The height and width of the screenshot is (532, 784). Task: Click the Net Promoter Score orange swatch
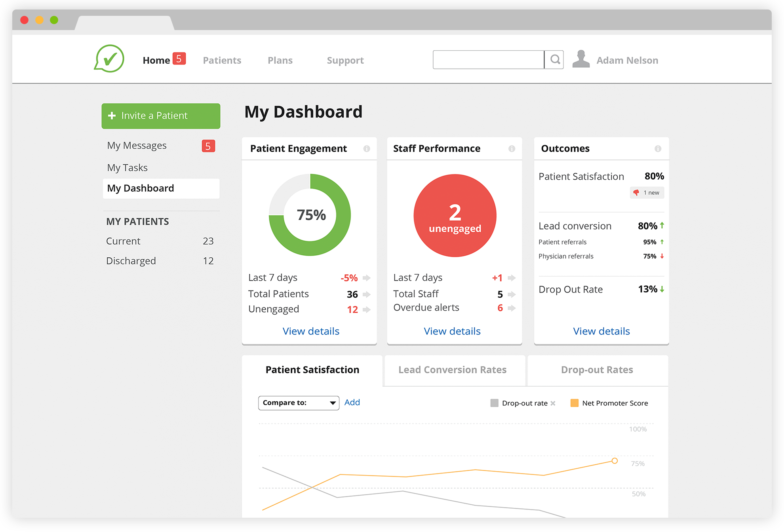click(574, 403)
